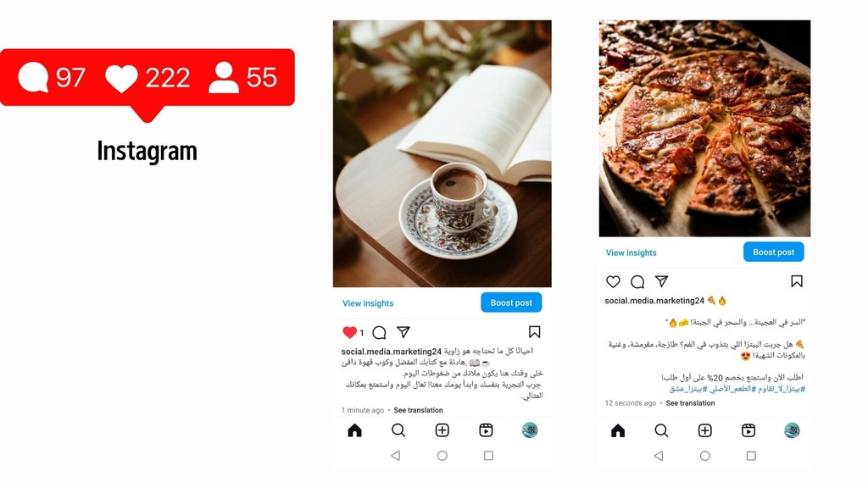This screenshot has height=488, width=868.
Task: Tap Android back button in left phone
Action: click(x=395, y=455)
